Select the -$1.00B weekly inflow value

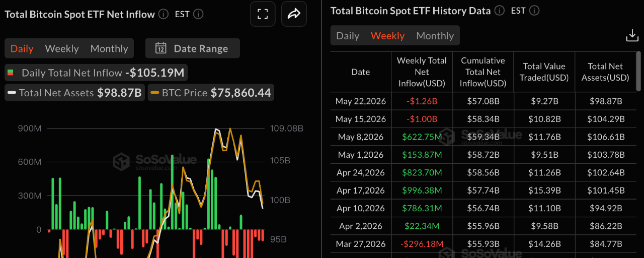(x=422, y=119)
